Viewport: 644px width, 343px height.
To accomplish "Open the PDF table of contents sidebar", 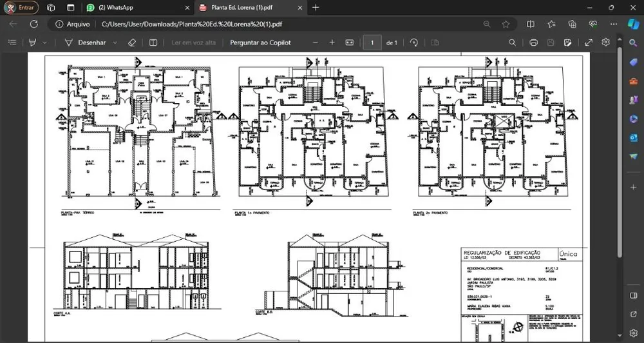I will point(12,43).
